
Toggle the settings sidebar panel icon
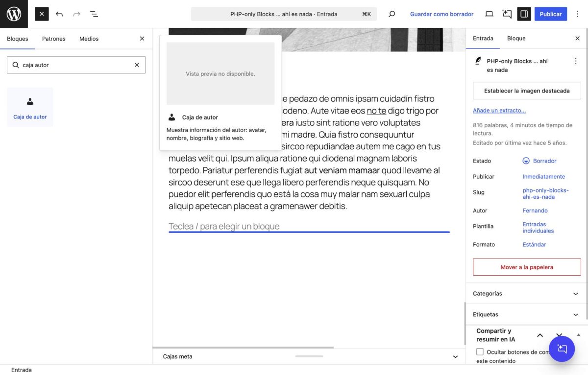click(x=524, y=14)
